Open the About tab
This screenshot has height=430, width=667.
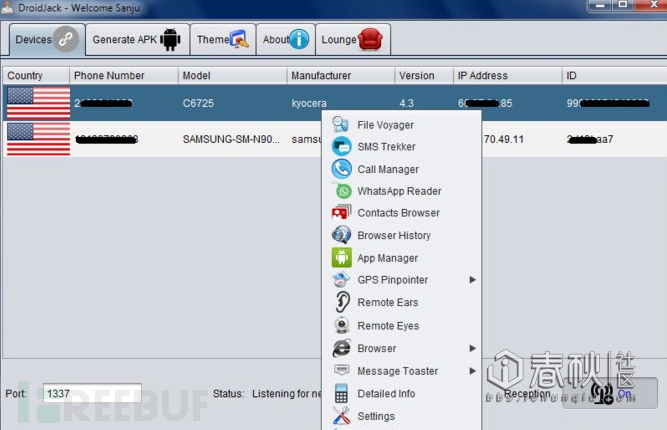[x=286, y=40]
